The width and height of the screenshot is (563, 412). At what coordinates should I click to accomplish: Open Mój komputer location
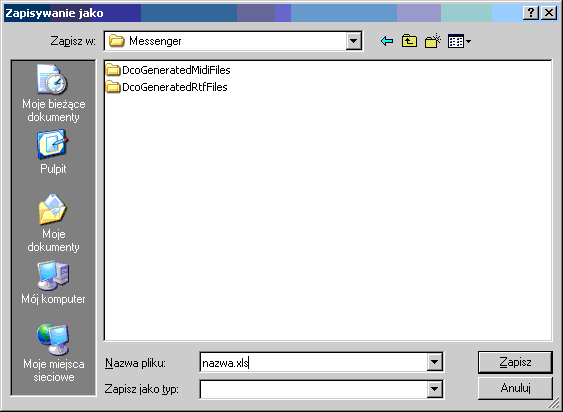pos(53,283)
